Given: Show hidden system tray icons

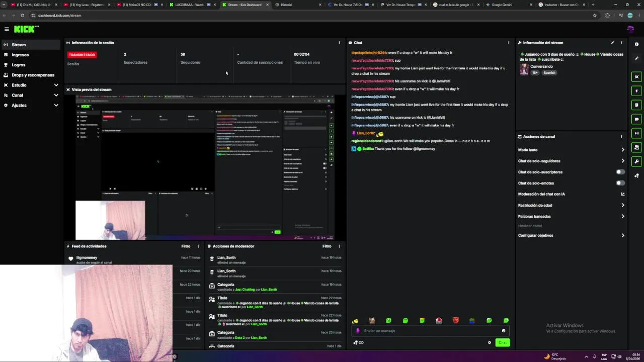Looking at the screenshot, I should (x=586, y=356).
